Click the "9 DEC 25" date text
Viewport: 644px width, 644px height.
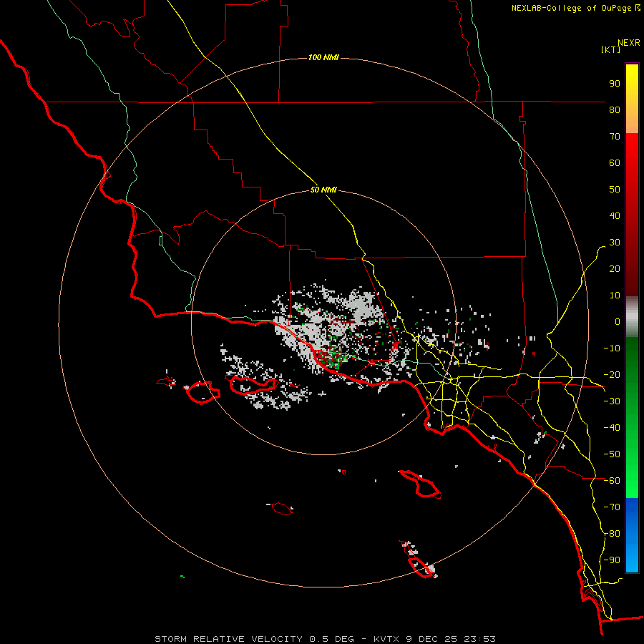pyautogui.click(x=431, y=639)
